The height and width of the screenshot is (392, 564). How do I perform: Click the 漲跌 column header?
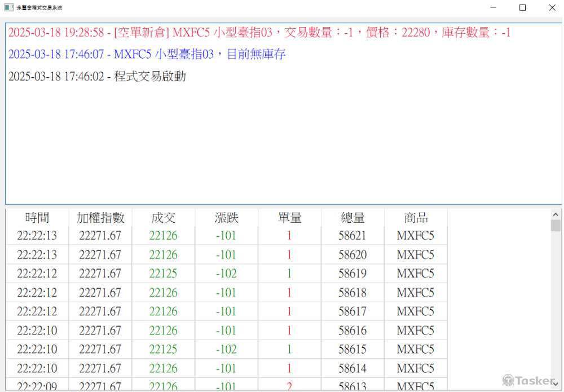pos(227,218)
